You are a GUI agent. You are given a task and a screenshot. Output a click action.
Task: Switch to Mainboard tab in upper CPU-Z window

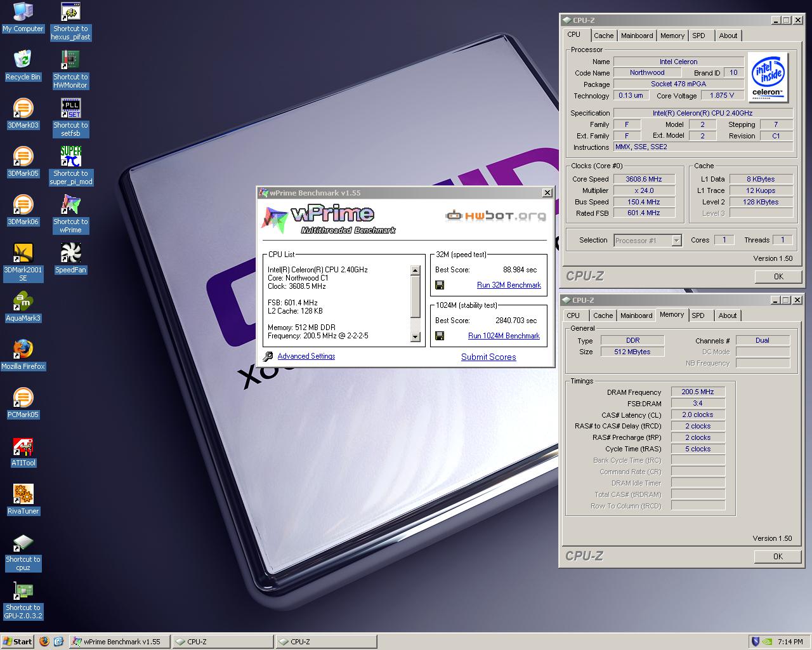(x=636, y=36)
